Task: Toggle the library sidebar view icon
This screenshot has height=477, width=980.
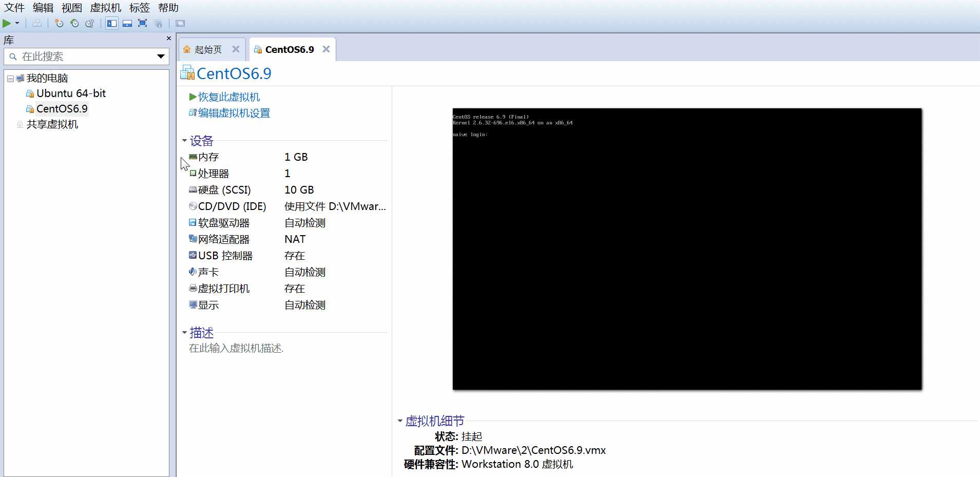Action: tap(112, 23)
